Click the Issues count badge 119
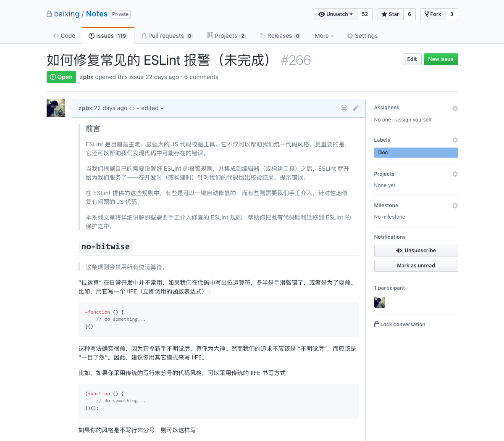The height and width of the screenshot is (441, 504). pyautogui.click(x=122, y=36)
